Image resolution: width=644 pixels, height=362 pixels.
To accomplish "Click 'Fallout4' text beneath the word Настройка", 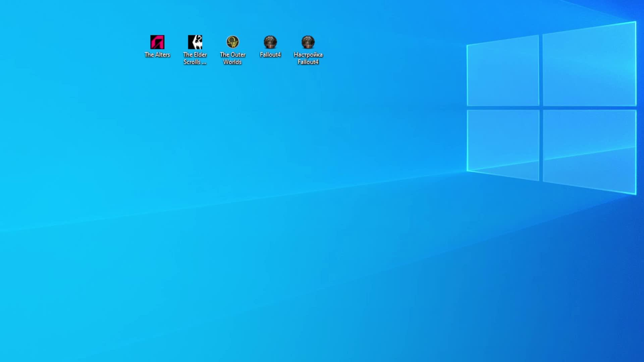I will pyautogui.click(x=308, y=62).
